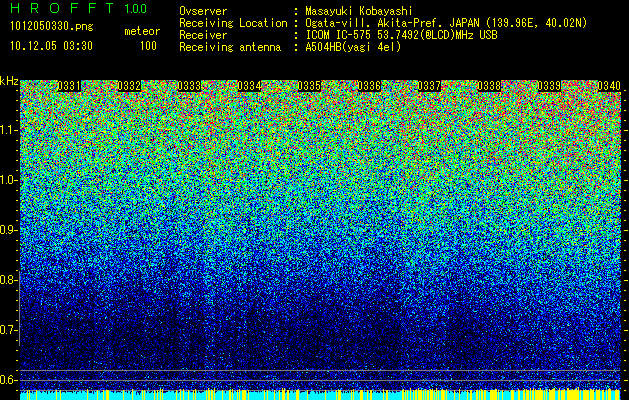Click the 'Receiver' field label

pyautogui.click(x=203, y=35)
